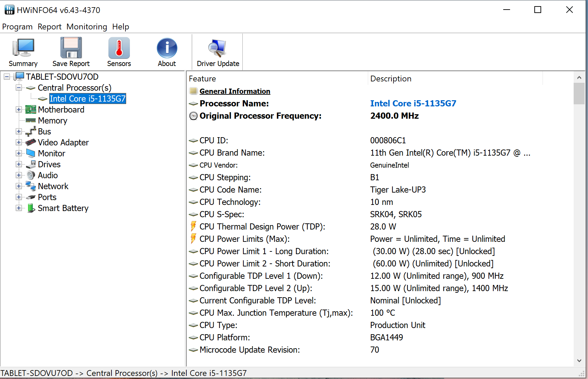
Task: Expand the Motherboard tree node
Action: click(x=19, y=109)
